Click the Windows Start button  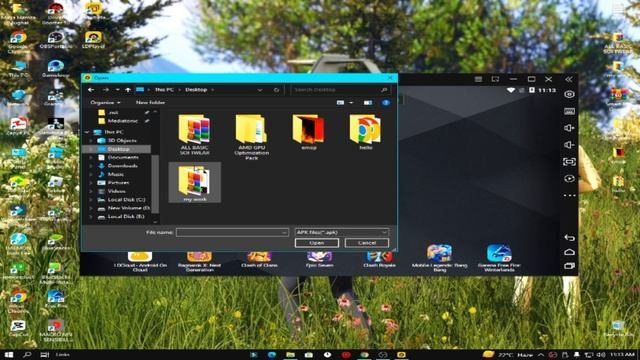[9, 355]
